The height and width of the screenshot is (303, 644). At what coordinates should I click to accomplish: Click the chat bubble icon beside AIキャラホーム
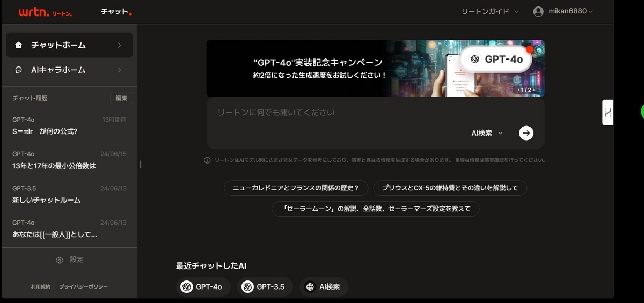[x=19, y=70]
